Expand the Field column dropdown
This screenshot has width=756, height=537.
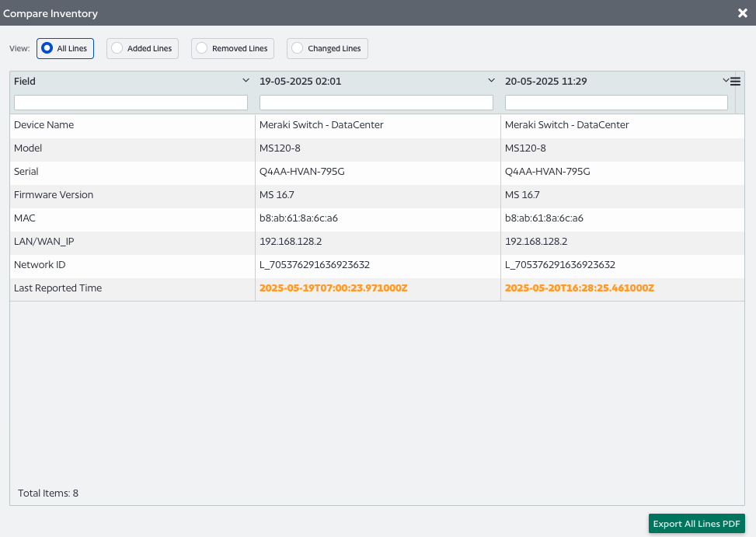246,80
